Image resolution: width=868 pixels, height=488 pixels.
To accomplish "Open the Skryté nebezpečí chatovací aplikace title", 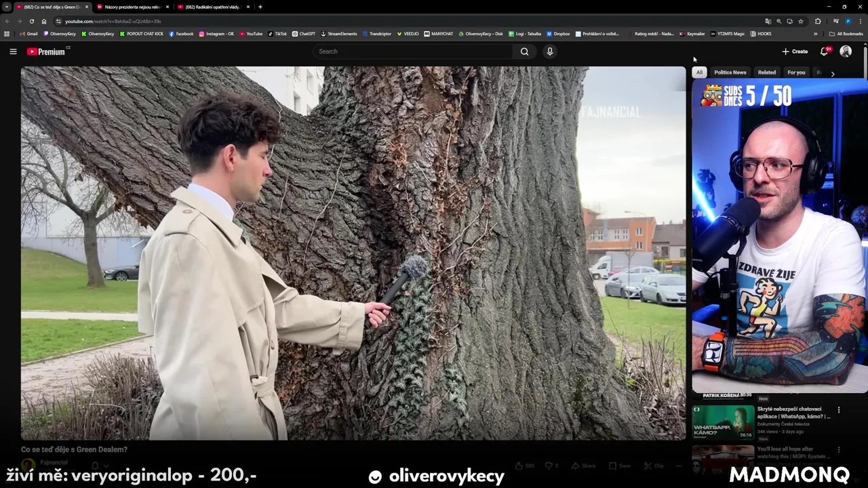I will [x=794, y=413].
